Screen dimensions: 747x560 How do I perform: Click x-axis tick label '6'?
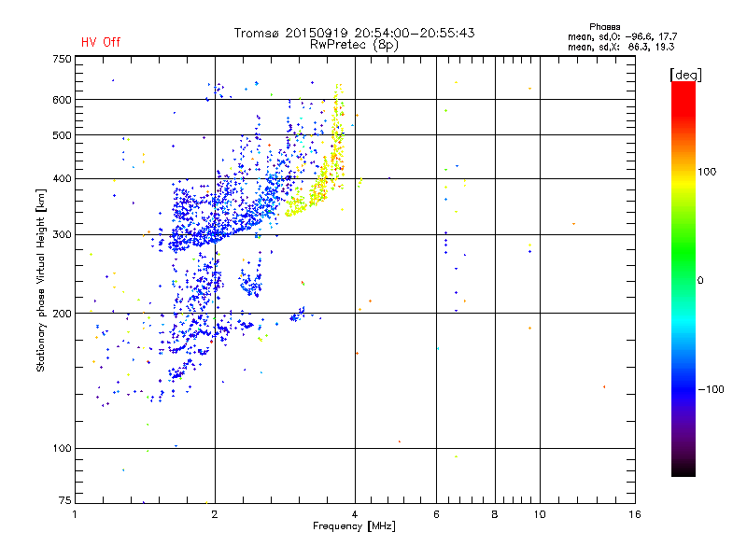(436, 514)
